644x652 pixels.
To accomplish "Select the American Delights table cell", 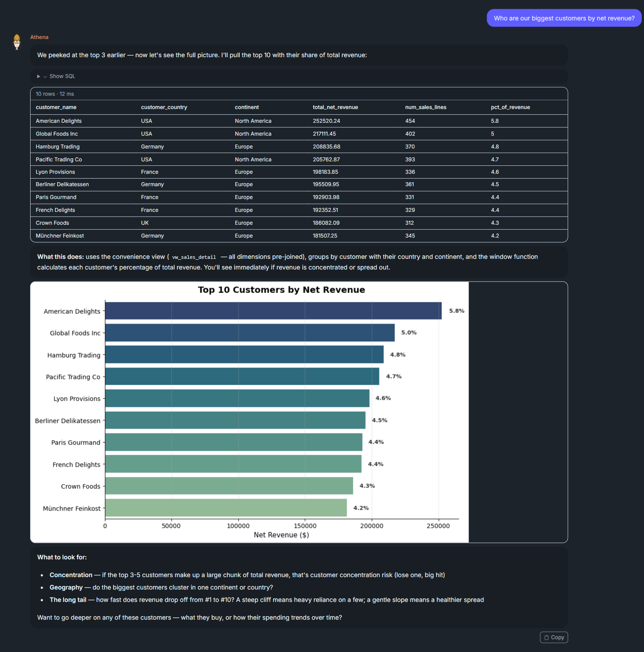I will click(59, 121).
